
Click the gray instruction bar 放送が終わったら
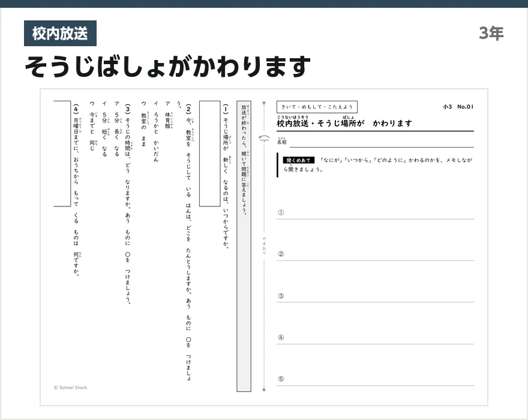click(244, 246)
